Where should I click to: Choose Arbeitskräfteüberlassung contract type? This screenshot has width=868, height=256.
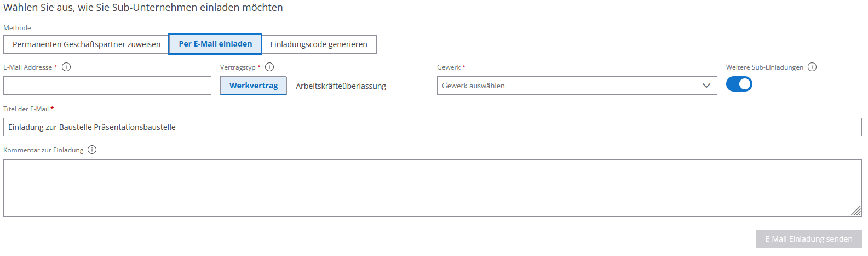[x=341, y=86]
